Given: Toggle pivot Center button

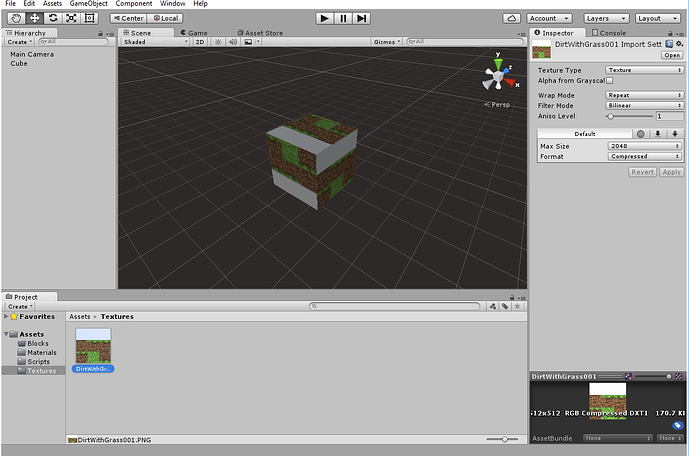Looking at the screenshot, I should tap(128, 18).
